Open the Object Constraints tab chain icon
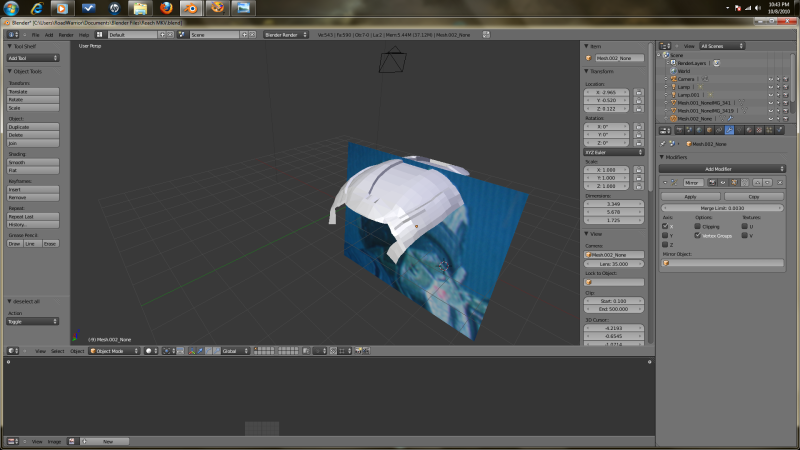This screenshot has height=450, width=800. point(719,130)
